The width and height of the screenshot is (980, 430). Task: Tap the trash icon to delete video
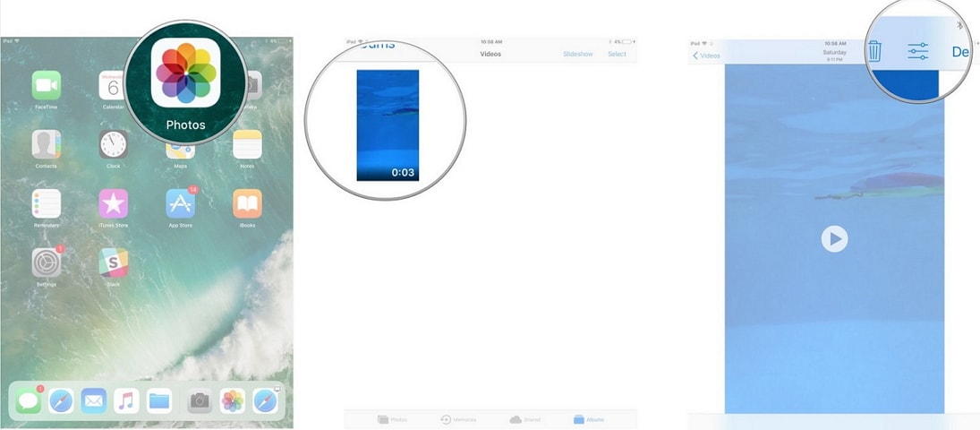[x=874, y=51]
